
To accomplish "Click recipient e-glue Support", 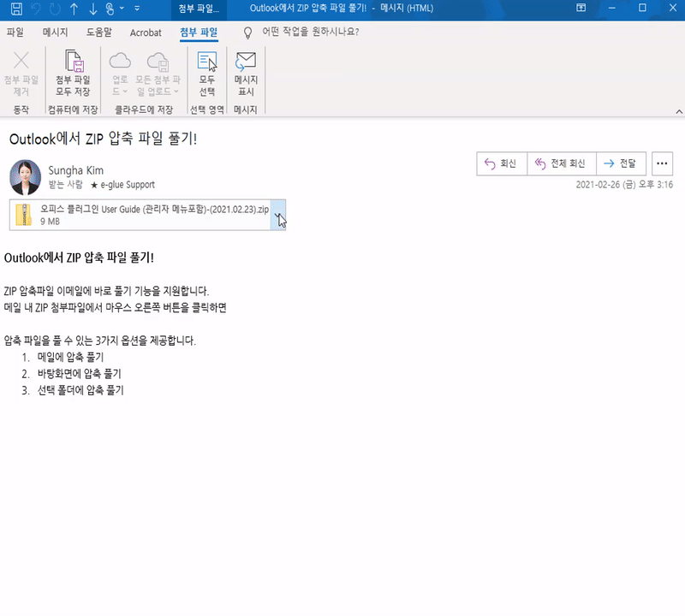I will [x=127, y=185].
